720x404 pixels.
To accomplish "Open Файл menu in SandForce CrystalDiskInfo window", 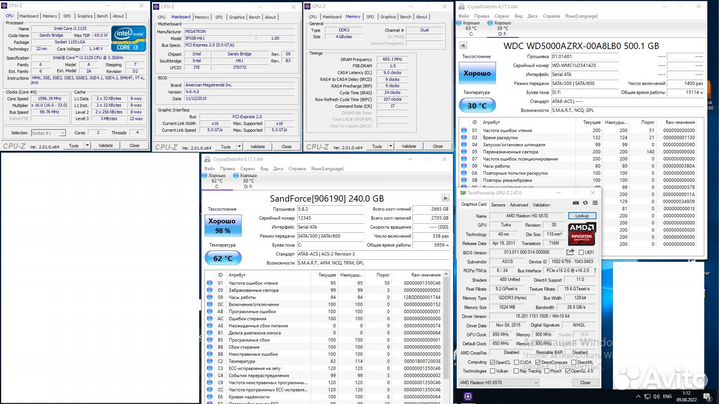I will [209, 168].
